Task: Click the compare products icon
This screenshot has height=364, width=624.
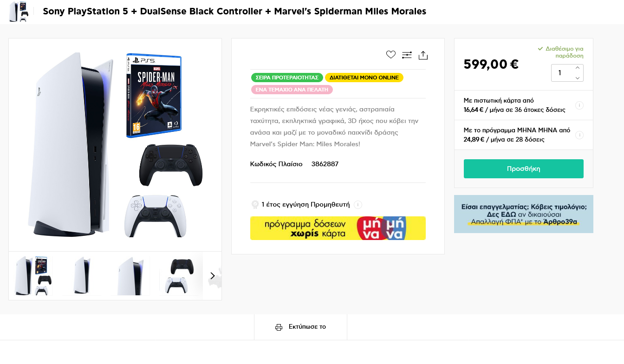Action: tap(407, 55)
